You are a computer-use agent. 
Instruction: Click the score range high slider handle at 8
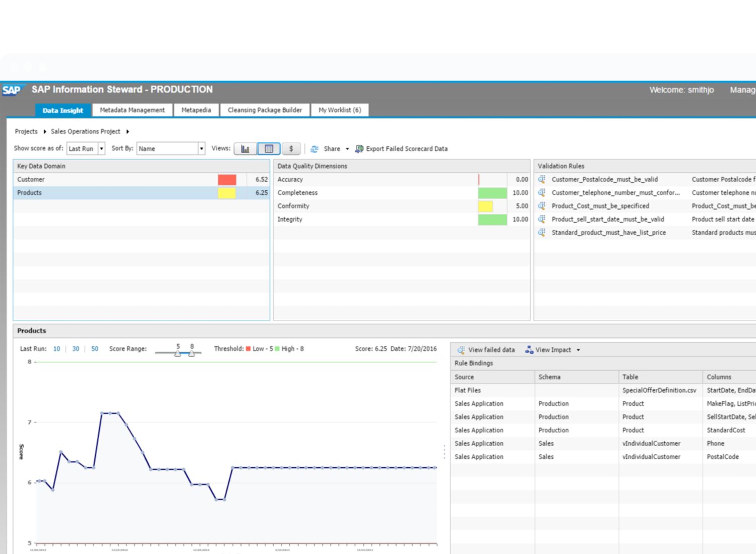[x=192, y=354]
